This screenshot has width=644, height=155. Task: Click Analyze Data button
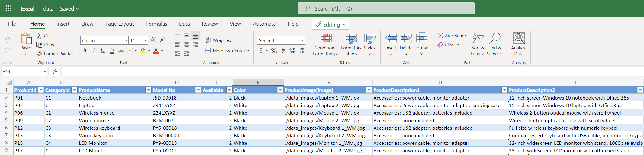(x=519, y=44)
